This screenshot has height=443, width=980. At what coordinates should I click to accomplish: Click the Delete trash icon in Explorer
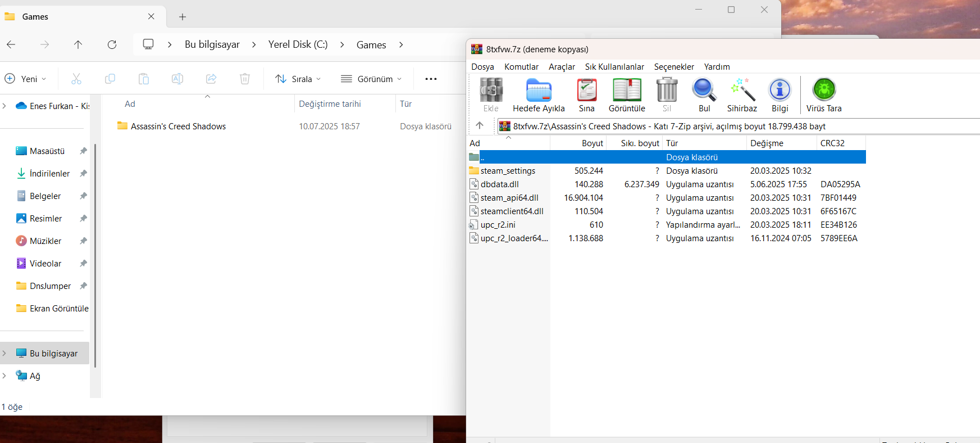click(x=245, y=79)
